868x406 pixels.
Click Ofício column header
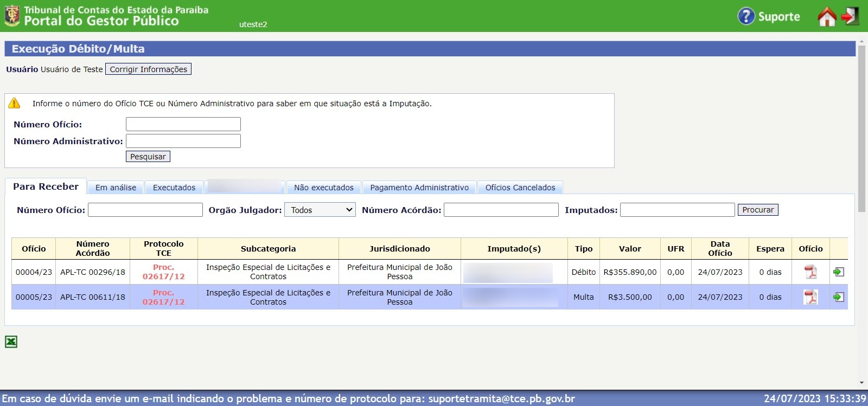(34, 249)
